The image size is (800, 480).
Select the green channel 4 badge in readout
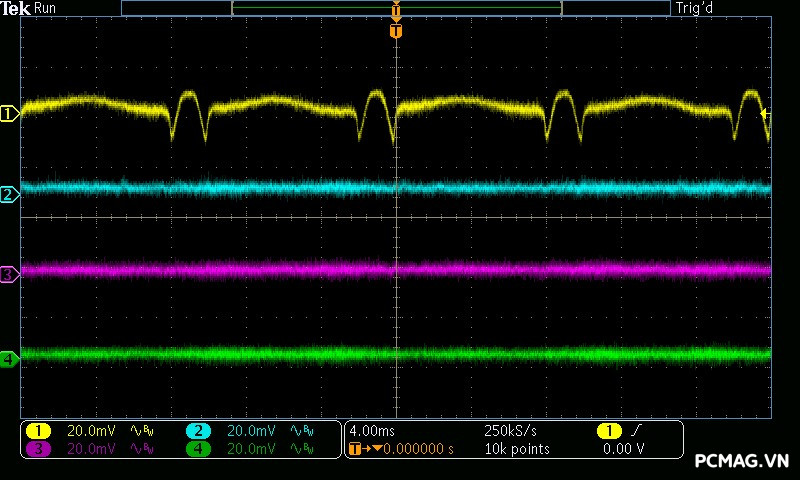[198, 449]
